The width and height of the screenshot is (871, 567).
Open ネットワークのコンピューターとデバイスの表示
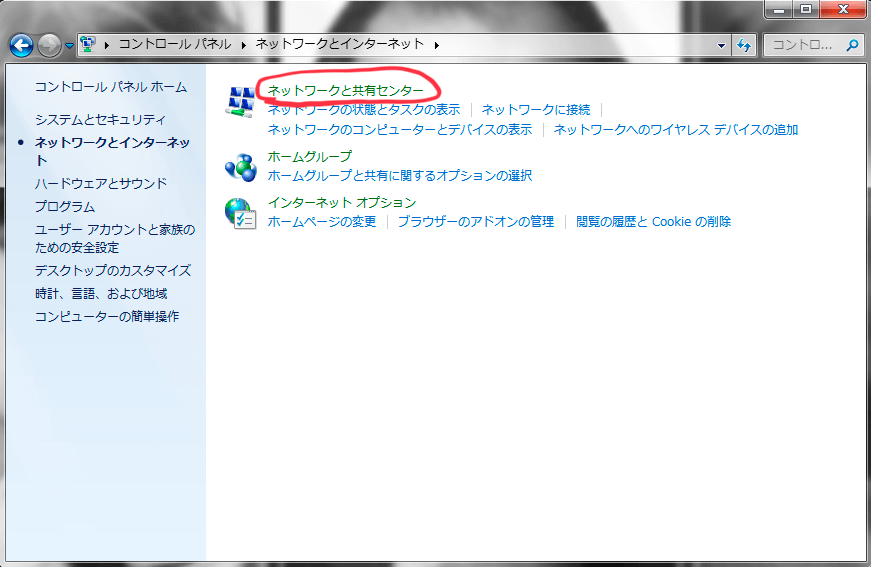(400, 130)
